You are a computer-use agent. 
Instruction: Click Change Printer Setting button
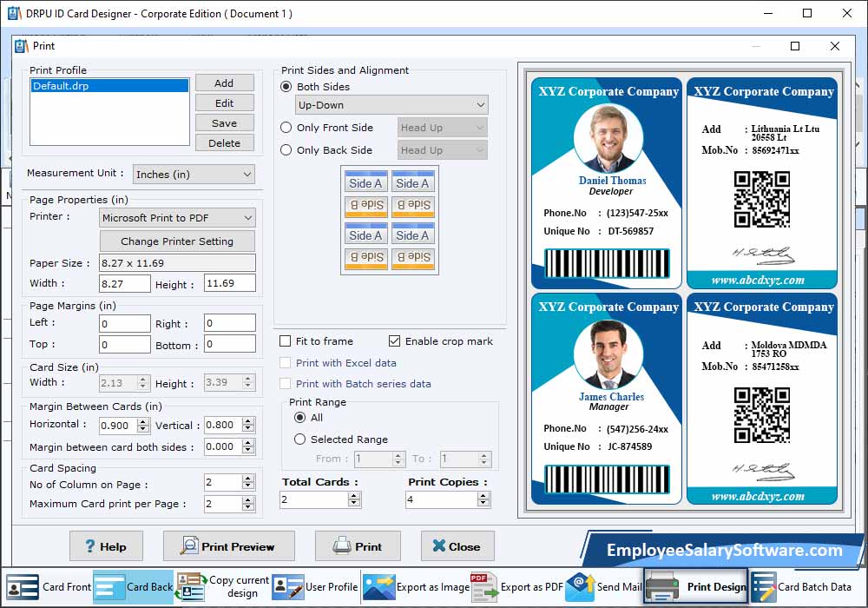(x=177, y=241)
